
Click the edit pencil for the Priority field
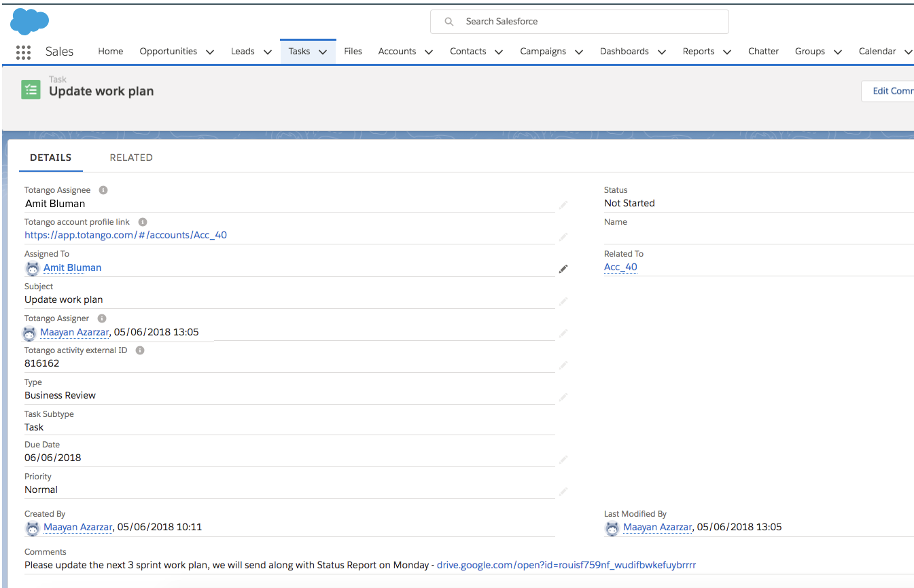[563, 491]
